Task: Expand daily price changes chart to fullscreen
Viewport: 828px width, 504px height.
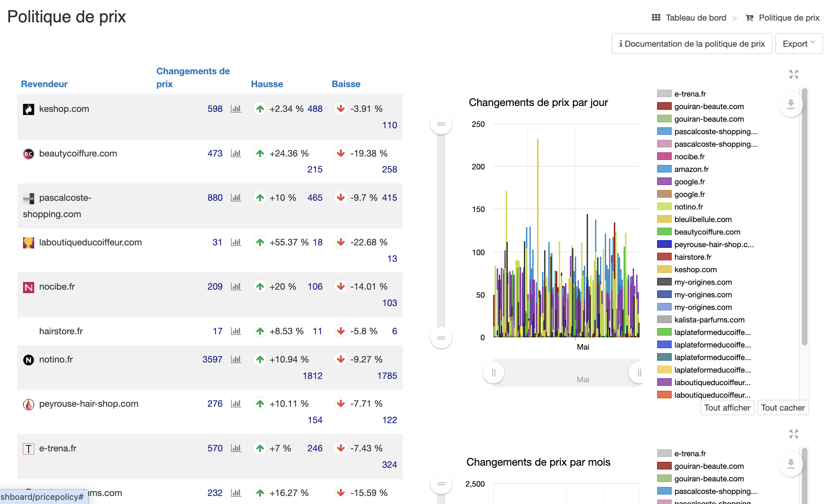Action: tap(794, 74)
